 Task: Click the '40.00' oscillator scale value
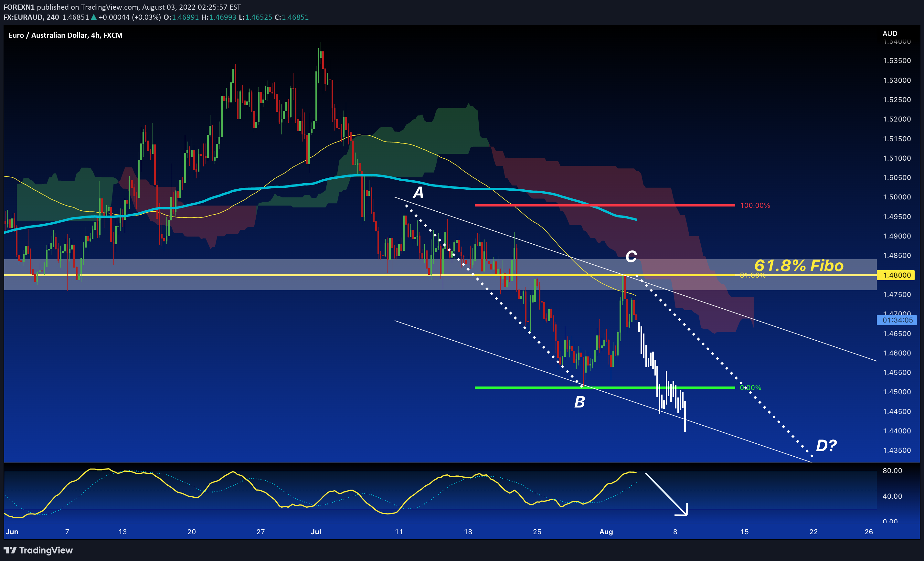tap(892, 496)
